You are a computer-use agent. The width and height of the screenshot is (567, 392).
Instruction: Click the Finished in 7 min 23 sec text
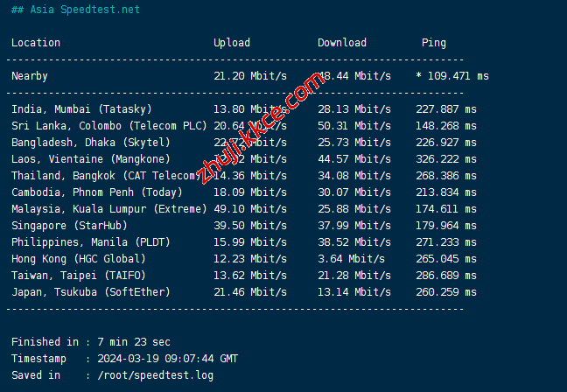[x=91, y=342]
